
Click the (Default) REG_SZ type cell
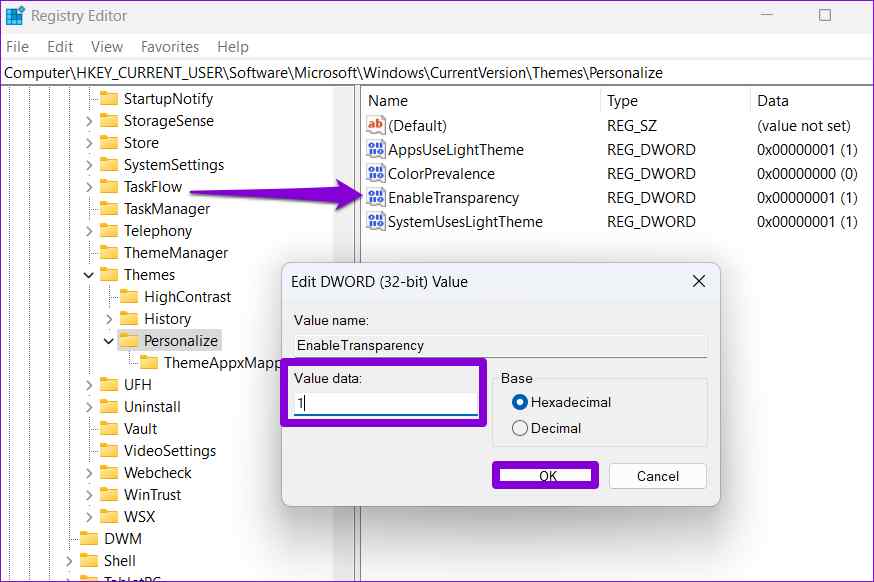click(x=632, y=126)
